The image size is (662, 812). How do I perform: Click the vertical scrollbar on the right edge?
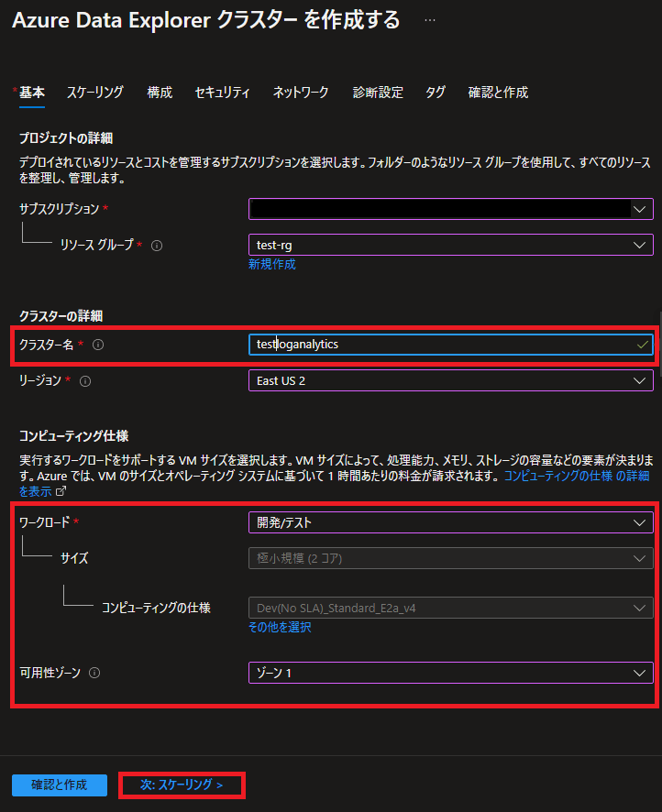[x=660, y=345]
